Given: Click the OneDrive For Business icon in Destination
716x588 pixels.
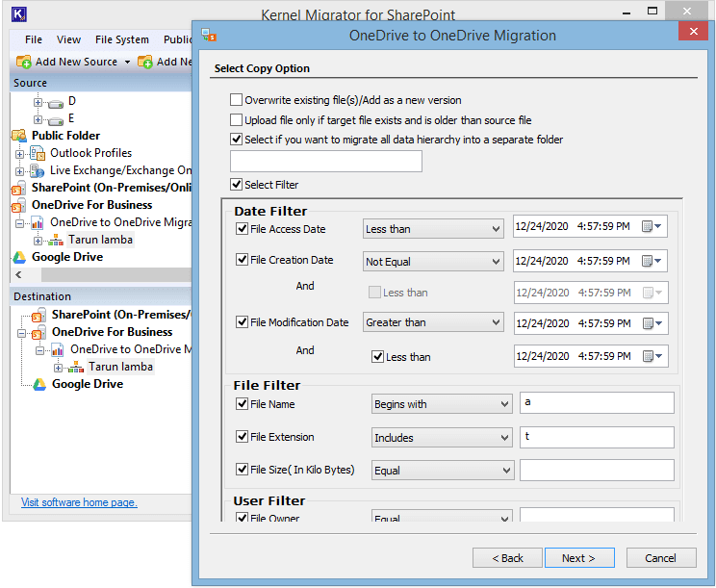Looking at the screenshot, I should pos(39,332).
